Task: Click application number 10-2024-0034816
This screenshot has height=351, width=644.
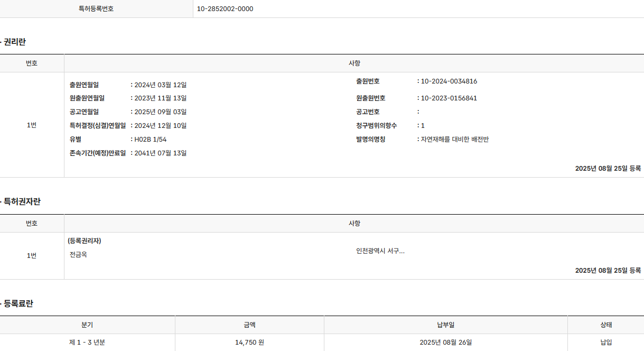Action: point(449,81)
